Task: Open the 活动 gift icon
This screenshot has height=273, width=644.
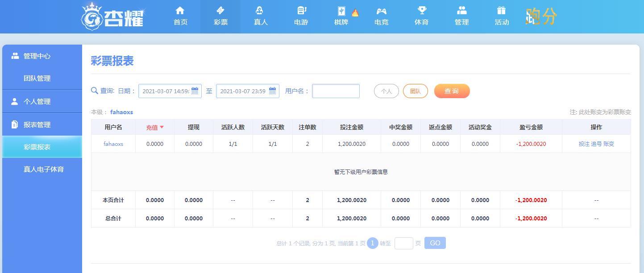Action: (501, 10)
